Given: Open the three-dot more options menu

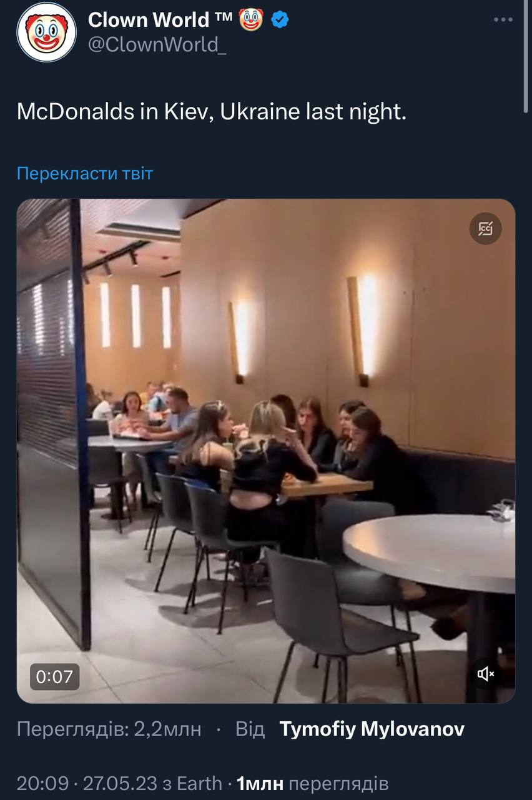Looking at the screenshot, I should click(x=503, y=20).
